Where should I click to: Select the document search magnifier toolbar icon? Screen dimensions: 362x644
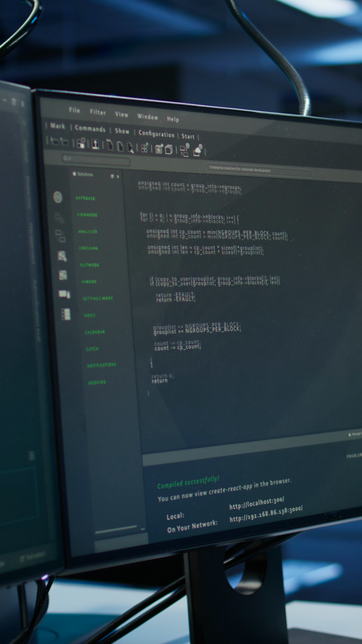click(130, 148)
